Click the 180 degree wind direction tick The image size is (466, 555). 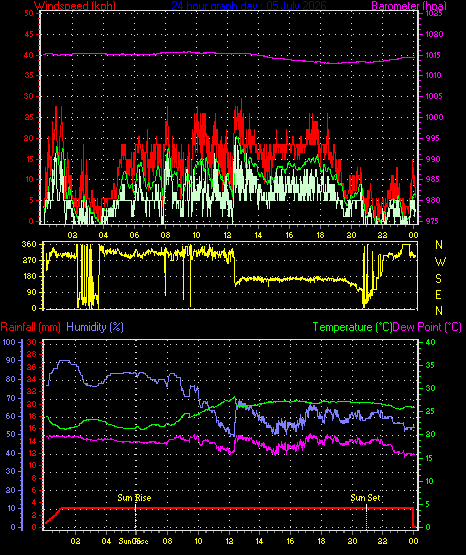(29, 276)
